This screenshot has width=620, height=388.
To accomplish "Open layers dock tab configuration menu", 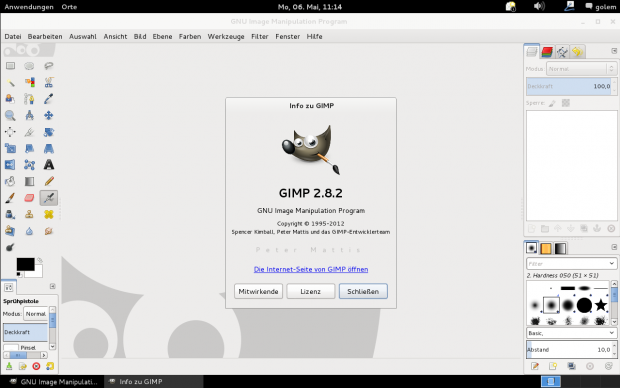I will point(614,51).
